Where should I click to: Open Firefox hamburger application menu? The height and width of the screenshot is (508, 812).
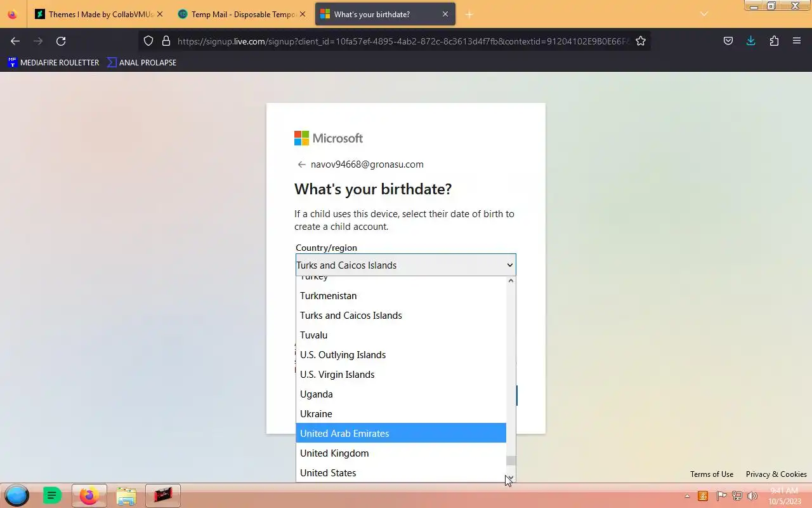click(x=797, y=41)
